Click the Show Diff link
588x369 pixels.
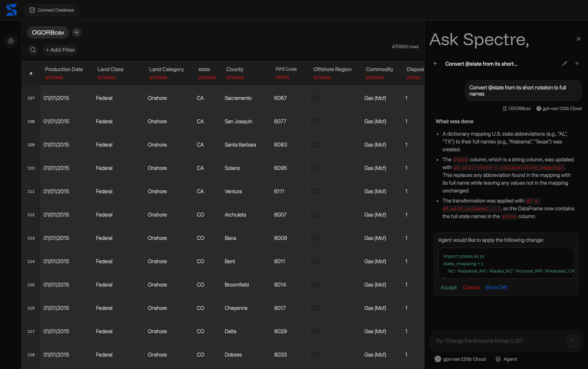click(496, 287)
